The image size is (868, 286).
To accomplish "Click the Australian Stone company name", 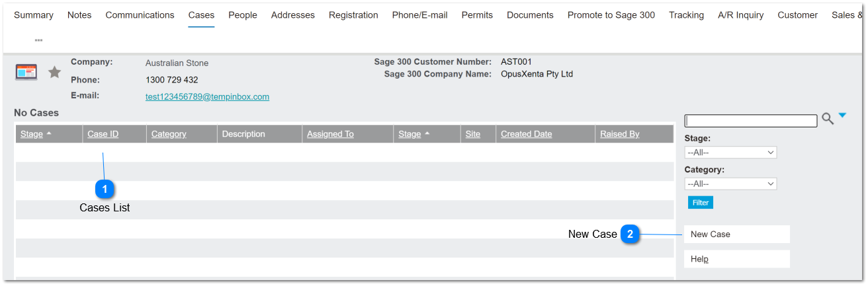I will click(177, 63).
